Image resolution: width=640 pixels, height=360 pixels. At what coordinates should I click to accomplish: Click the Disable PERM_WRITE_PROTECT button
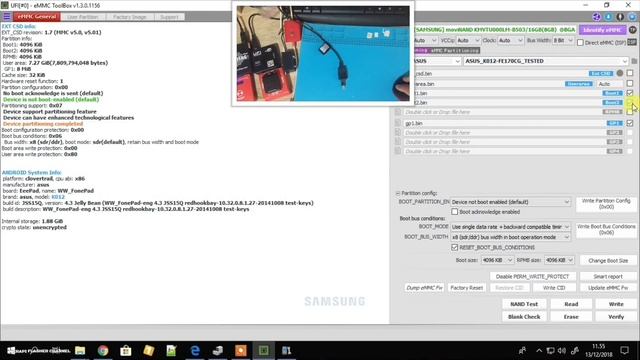point(532,276)
